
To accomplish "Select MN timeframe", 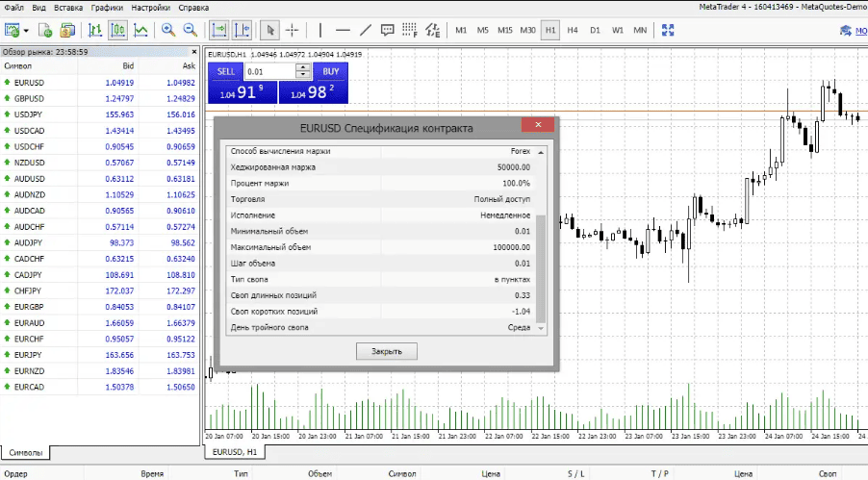I will click(x=640, y=30).
